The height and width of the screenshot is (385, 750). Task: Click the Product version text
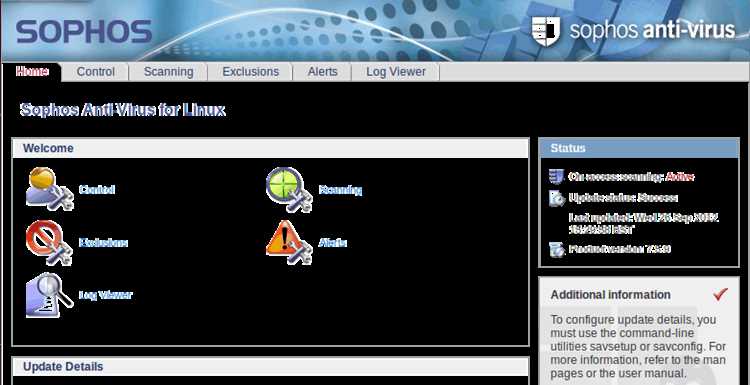click(620, 249)
